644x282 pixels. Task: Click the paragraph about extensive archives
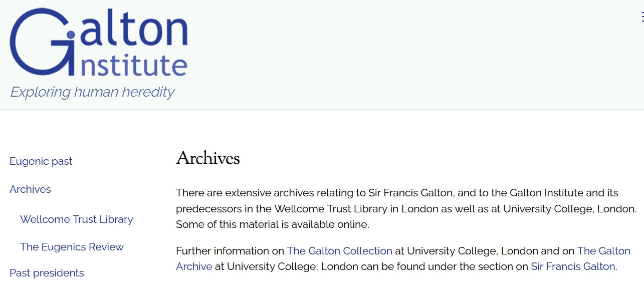[x=406, y=208]
